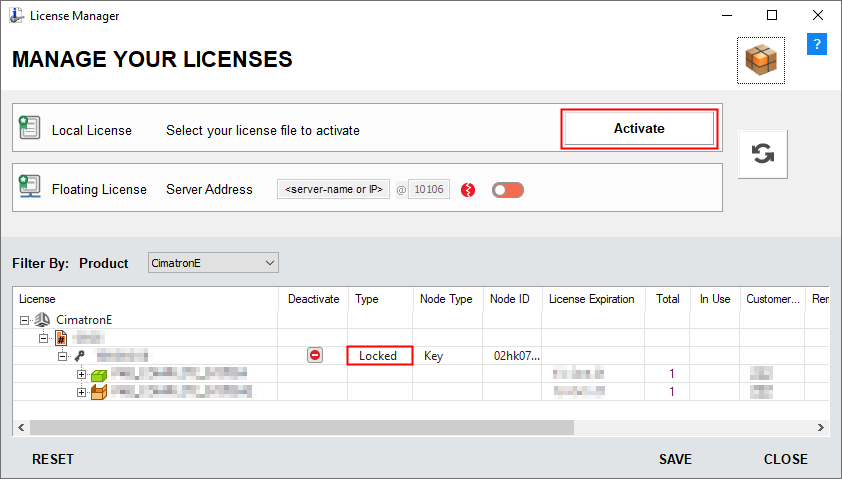Click the Node ID column header

click(512, 299)
